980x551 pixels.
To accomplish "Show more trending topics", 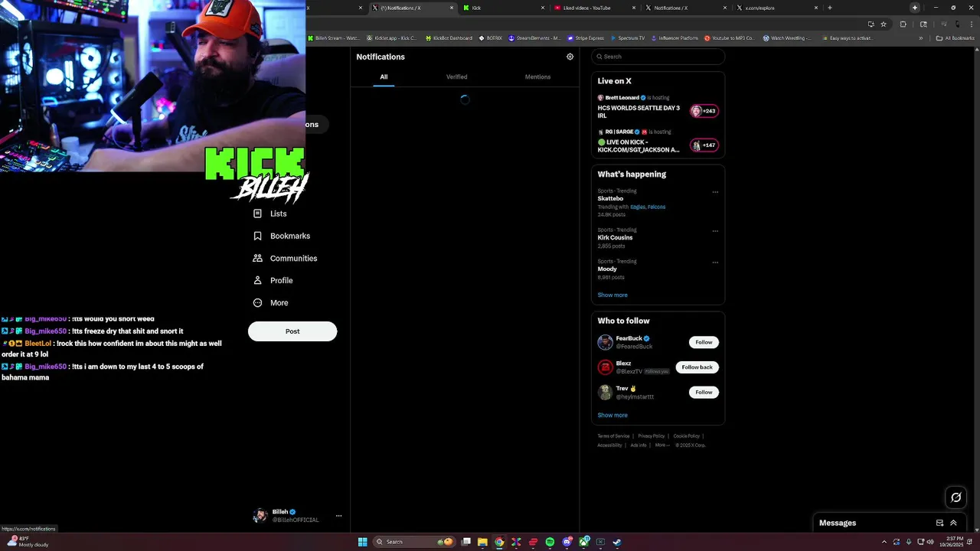I will 612,295.
